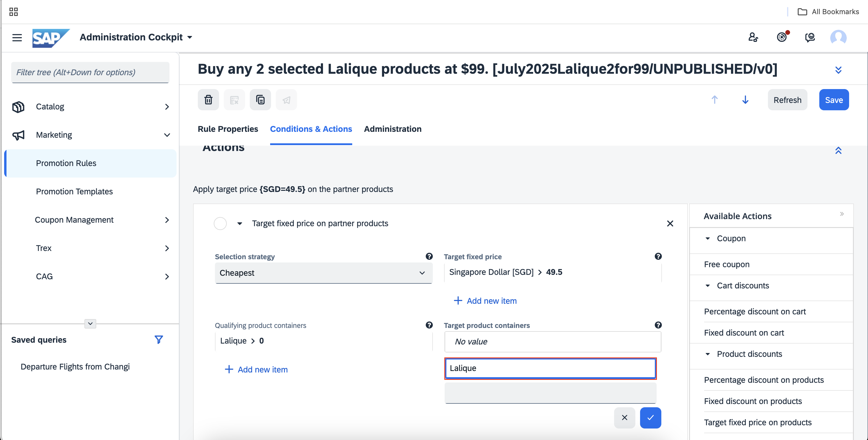Screen dimensions: 868x440
Task: Switch to Rule Properties tab
Action: tap(228, 129)
